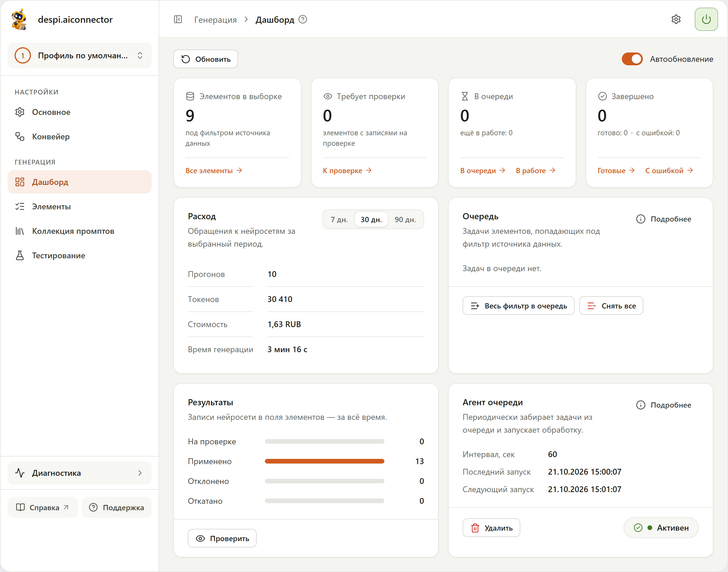The image size is (728, 572).
Task: Click the На проверке progress bar
Action: coord(324,442)
